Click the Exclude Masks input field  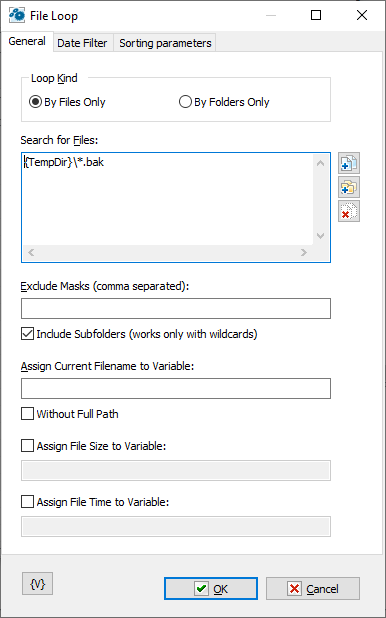(x=176, y=309)
